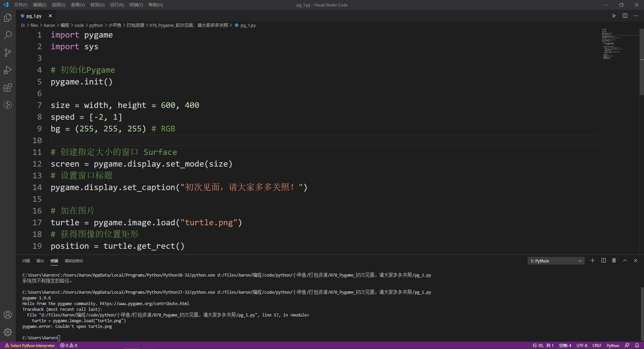Click breadcrumb folder 小甲鱼

pos(115,25)
